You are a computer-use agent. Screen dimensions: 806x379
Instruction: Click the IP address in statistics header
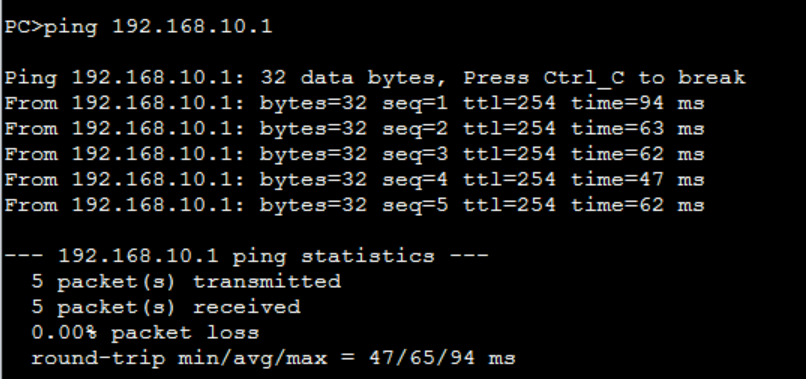point(138,256)
